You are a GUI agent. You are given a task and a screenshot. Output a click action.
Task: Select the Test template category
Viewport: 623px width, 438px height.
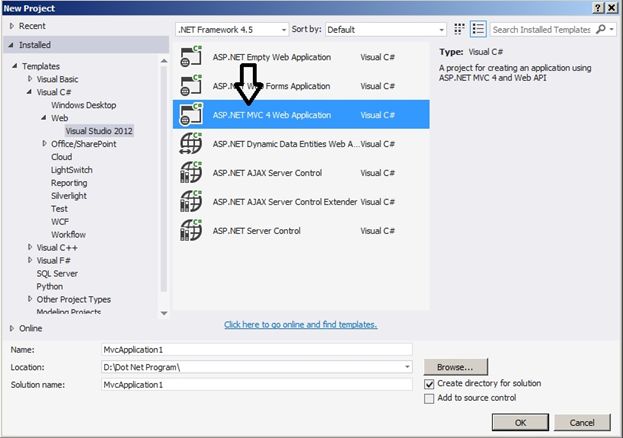tap(59, 209)
